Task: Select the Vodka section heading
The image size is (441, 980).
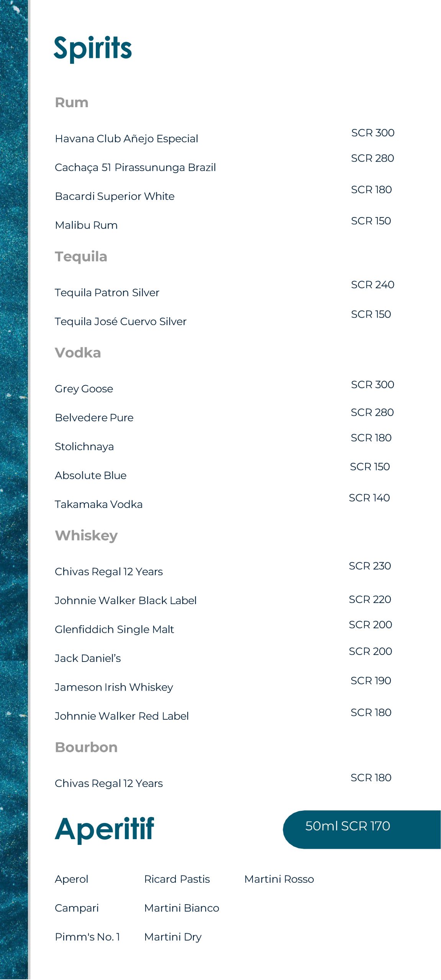Action: 78,353
